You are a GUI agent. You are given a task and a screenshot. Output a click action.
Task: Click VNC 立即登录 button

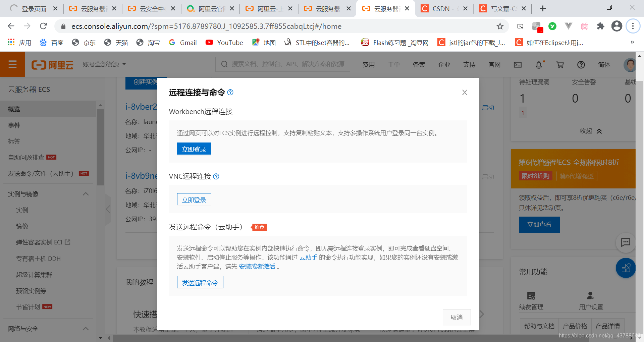click(194, 199)
